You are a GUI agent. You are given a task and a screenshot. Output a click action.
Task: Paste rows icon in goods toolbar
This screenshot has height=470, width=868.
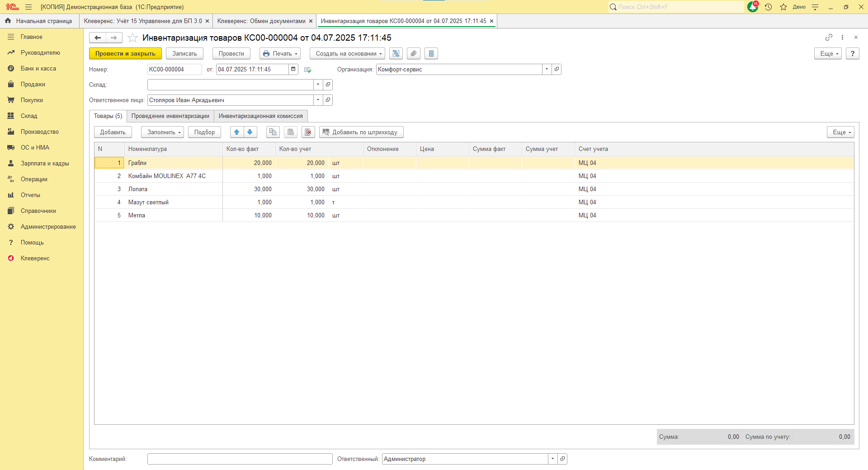tap(291, 132)
